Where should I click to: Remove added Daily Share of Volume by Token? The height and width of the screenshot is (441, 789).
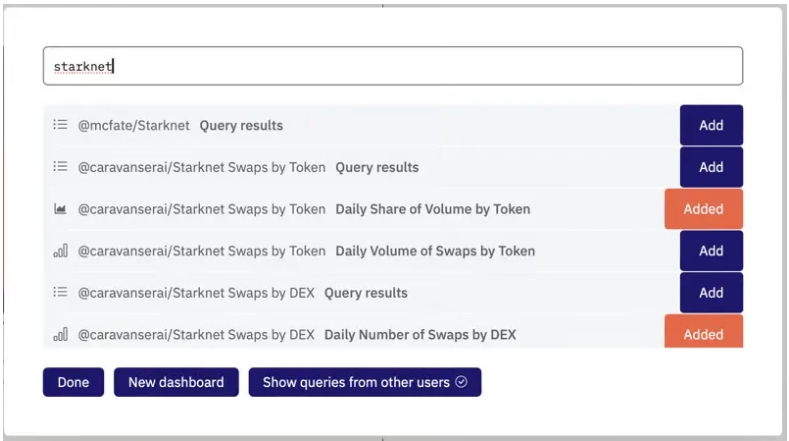[703, 209]
